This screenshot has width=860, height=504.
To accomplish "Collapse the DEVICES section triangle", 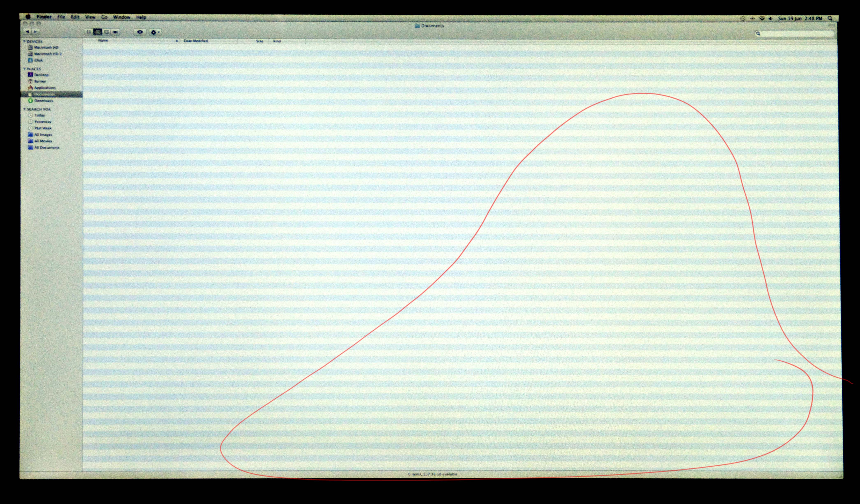I will tap(24, 41).
